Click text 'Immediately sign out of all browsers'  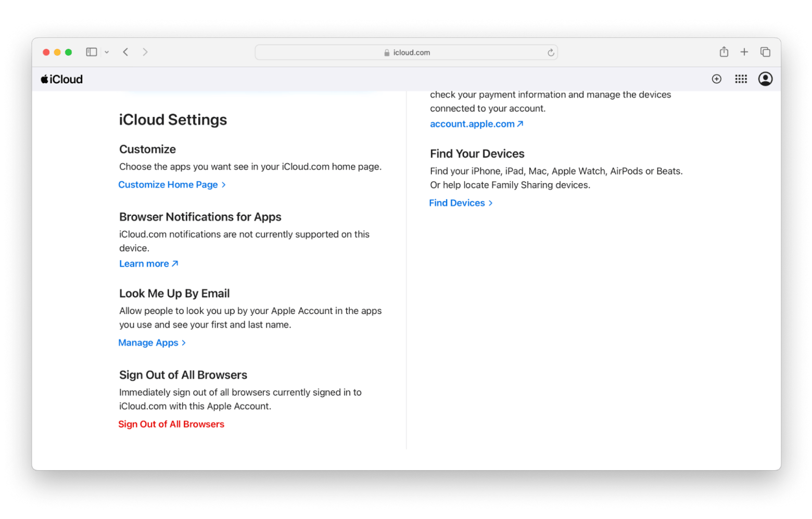pos(195,393)
